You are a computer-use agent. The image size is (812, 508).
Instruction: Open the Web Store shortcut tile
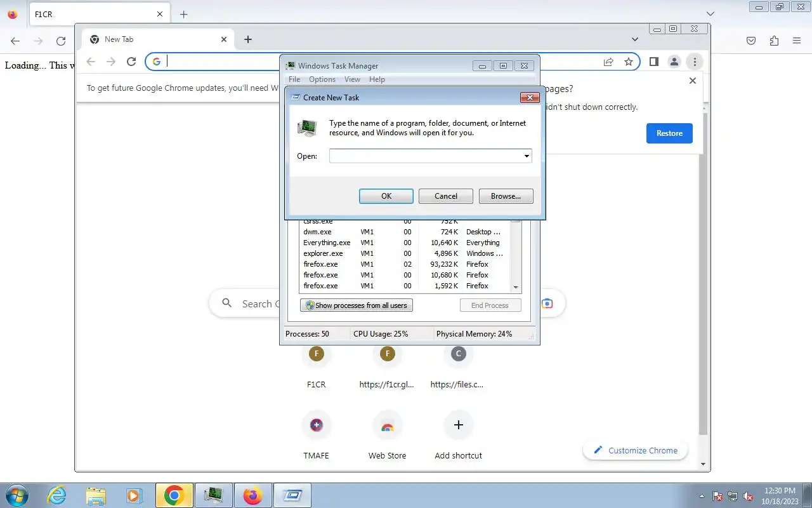click(387, 436)
